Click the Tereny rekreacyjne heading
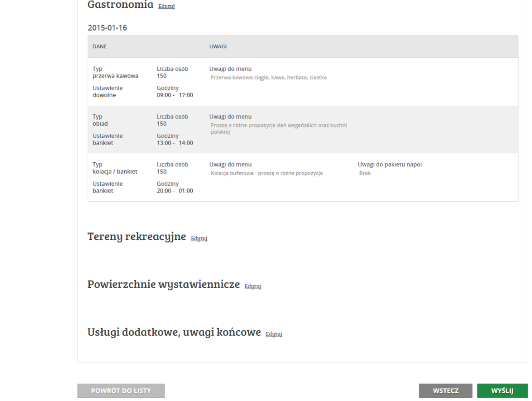 coord(137,236)
